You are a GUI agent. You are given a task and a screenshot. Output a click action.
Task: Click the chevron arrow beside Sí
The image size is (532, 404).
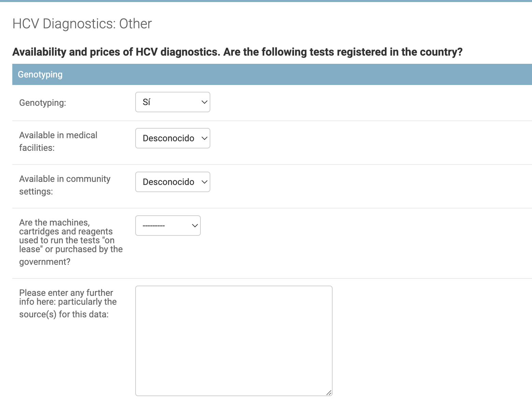[x=204, y=102]
